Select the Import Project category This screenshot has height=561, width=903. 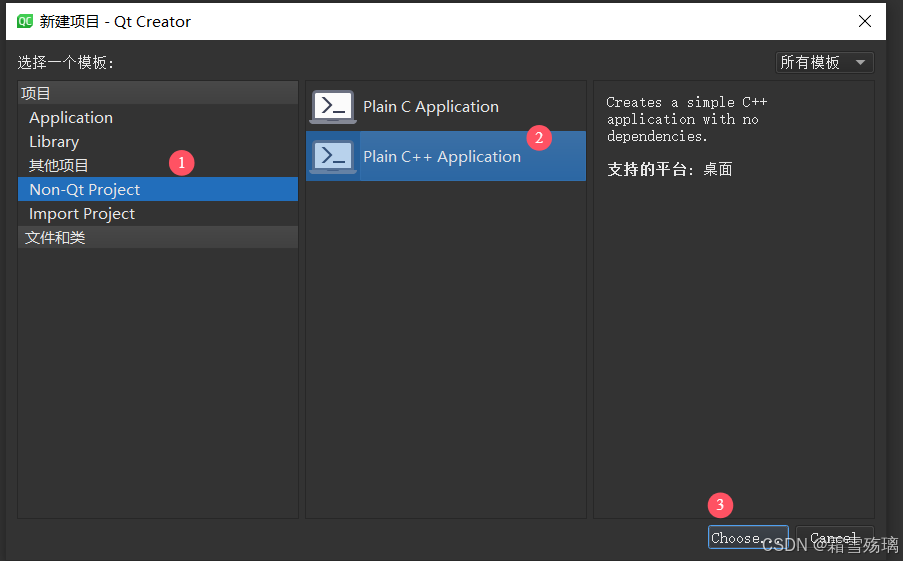[158, 214]
